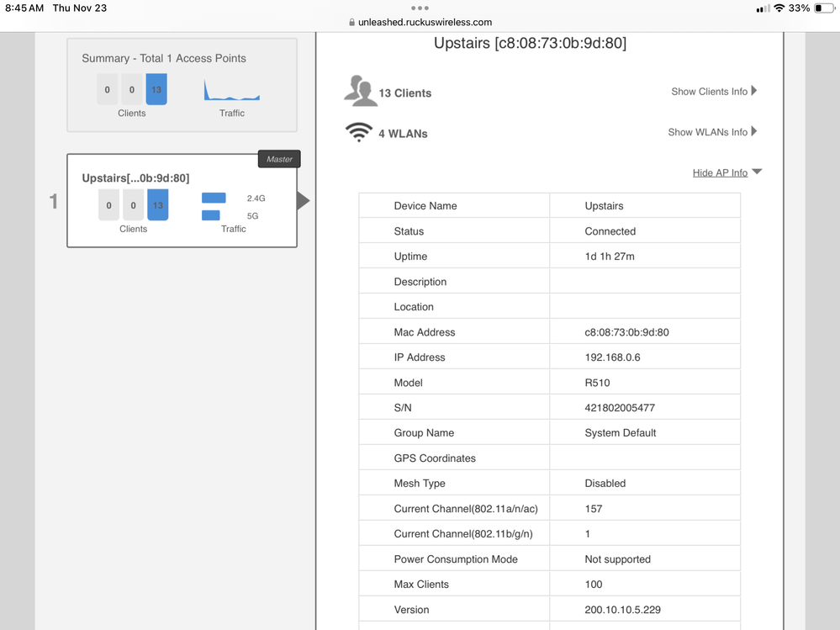Click the 4 WLANs heading text
This screenshot has width=840, height=630.
[403, 134]
